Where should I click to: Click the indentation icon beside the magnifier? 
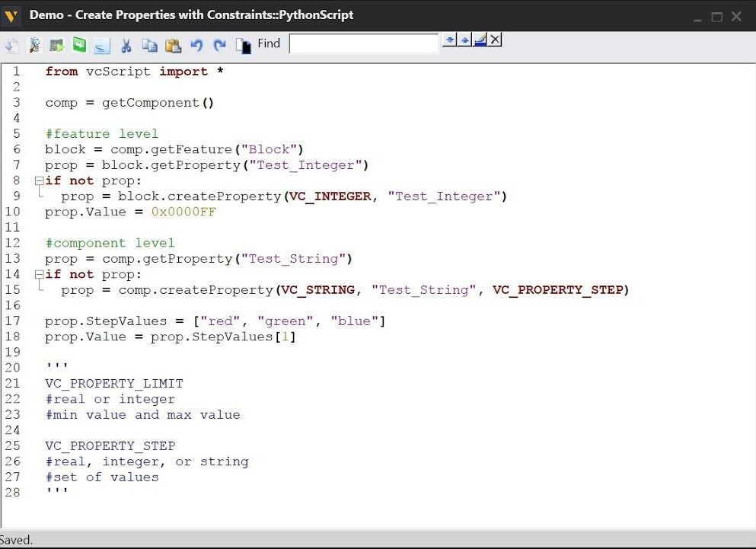coord(101,44)
